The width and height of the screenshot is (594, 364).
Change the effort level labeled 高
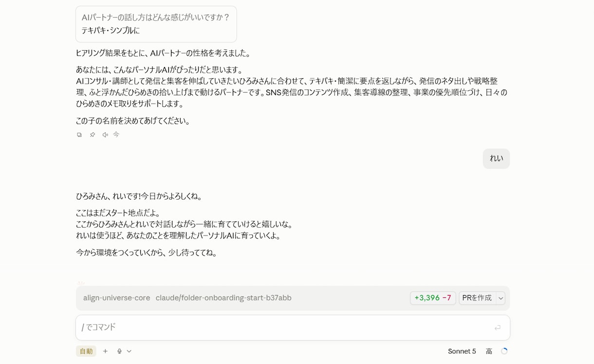pos(489,351)
